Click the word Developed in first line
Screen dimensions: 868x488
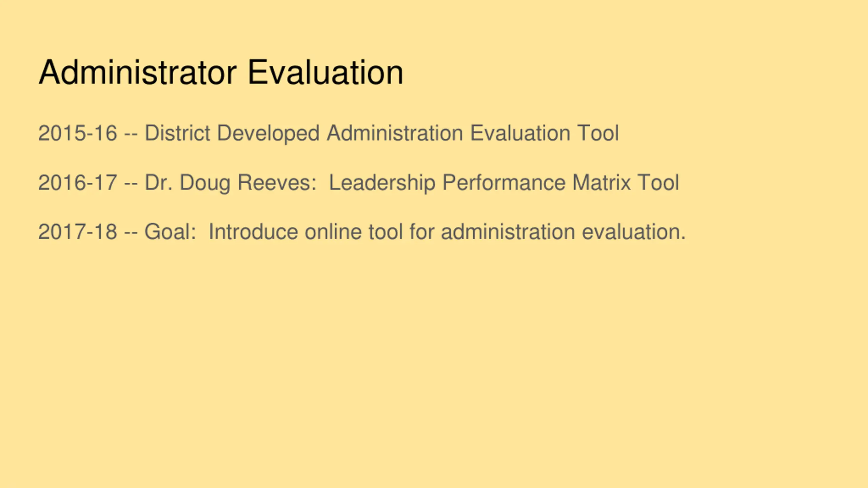point(268,134)
